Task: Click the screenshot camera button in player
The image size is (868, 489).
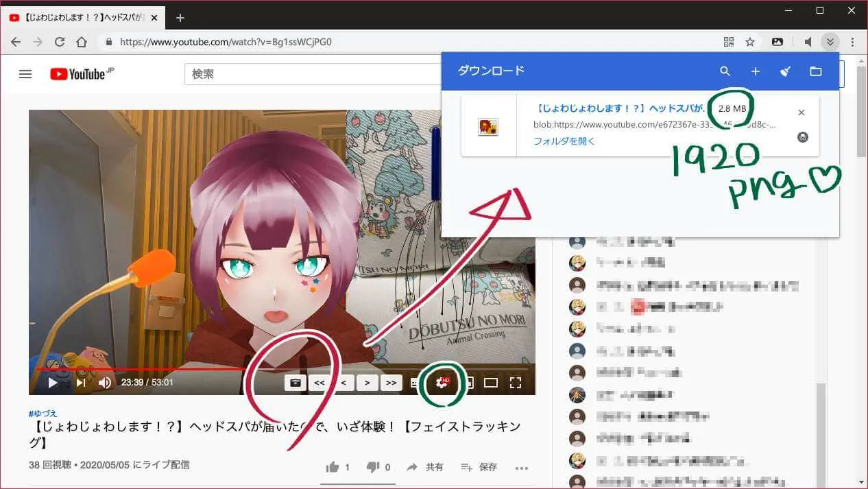Action: 296,383
